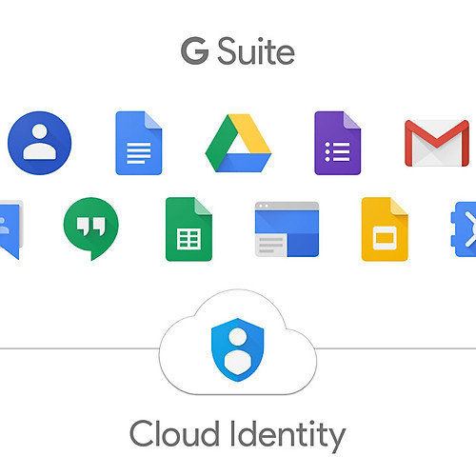This screenshot has width=476, height=476.
Task: Click the cut-off blue gear icon at right edge
Action: click(x=464, y=229)
